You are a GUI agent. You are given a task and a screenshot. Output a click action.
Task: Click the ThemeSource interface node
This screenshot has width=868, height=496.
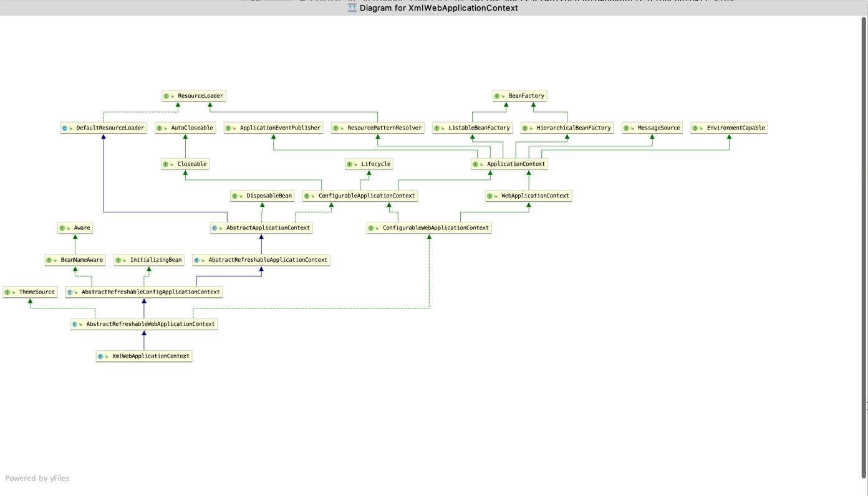[30, 292]
